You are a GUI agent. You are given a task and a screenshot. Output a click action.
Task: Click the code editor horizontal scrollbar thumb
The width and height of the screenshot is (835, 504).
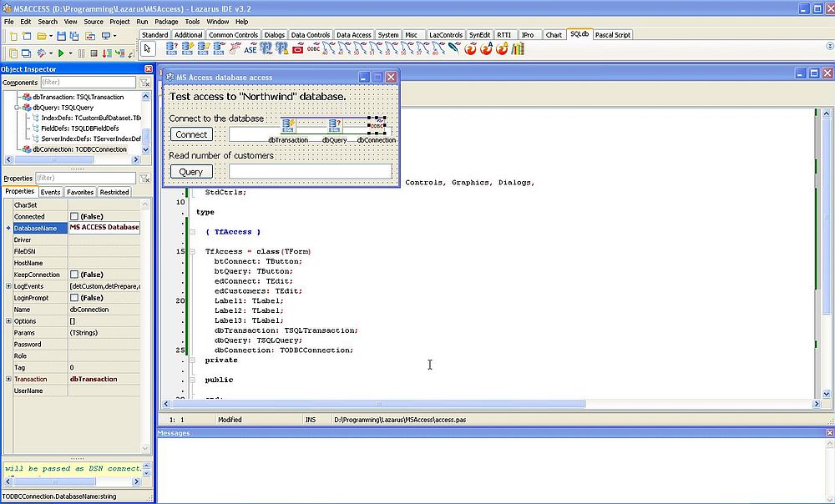pos(378,404)
